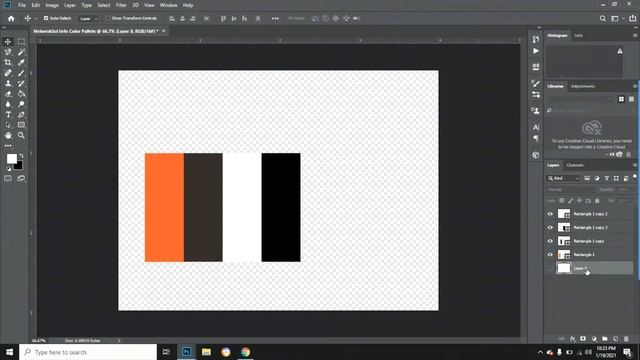
Task: Select the Dodge tool
Action: (21, 104)
